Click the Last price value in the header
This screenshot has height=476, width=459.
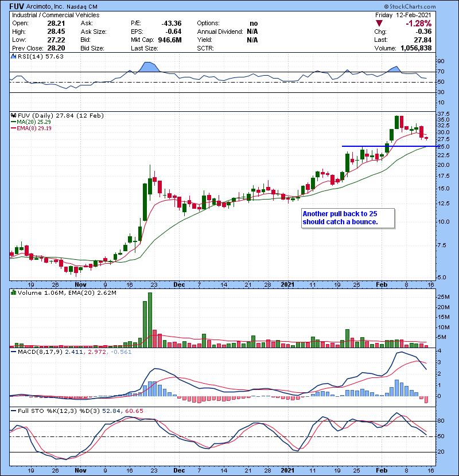tap(423, 40)
